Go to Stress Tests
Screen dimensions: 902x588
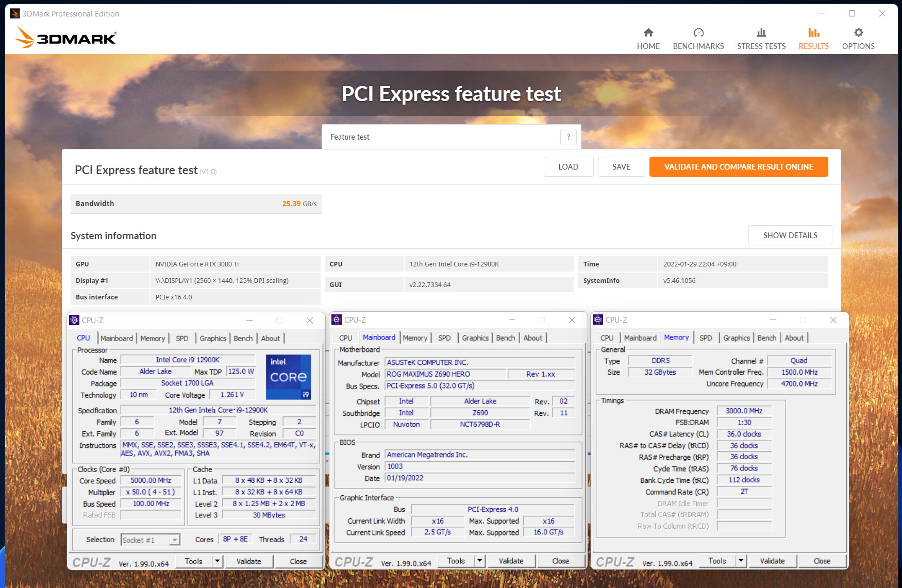point(761,39)
